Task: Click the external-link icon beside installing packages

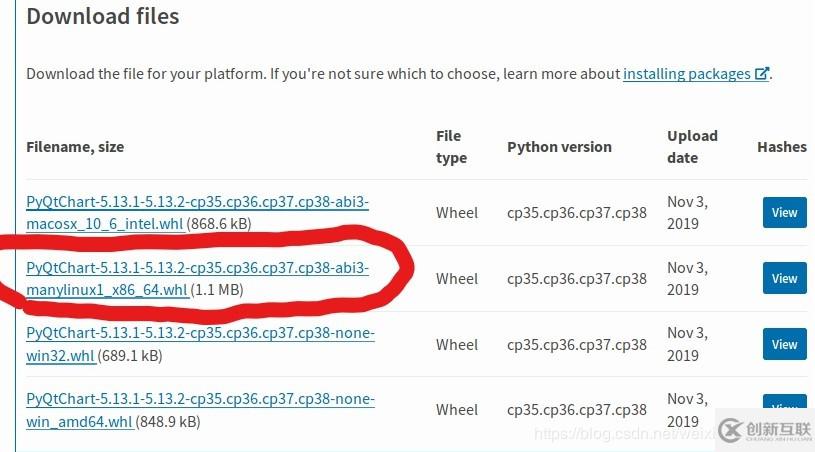Action: point(762,74)
